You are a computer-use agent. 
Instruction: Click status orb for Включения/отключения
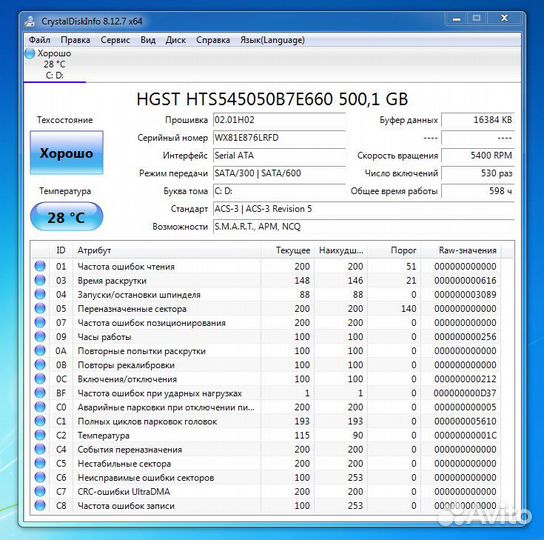pyautogui.click(x=40, y=379)
